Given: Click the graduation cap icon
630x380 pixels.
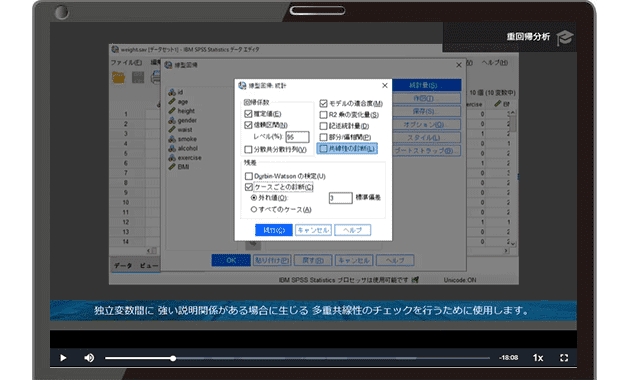Looking at the screenshot, I should tap(565, 38).
